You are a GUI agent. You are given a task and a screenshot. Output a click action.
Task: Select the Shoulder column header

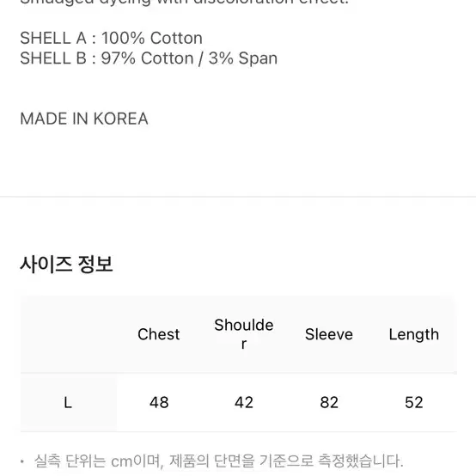pos(244,334)
